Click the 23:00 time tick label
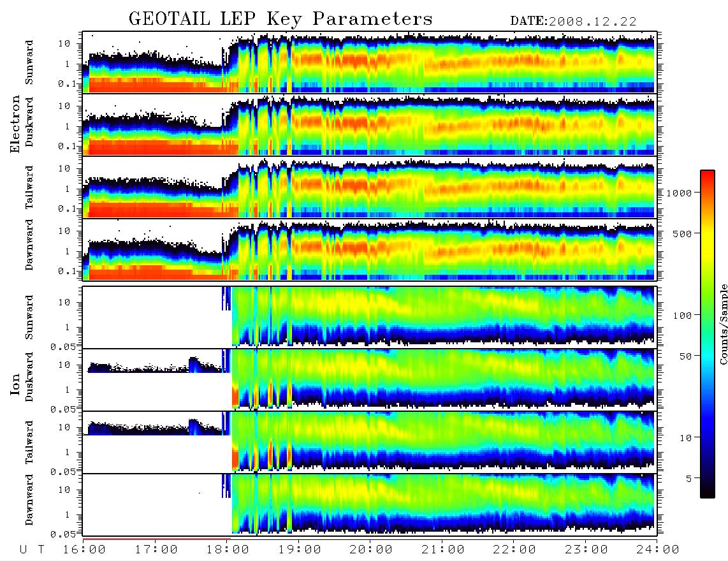Image resolution: width=728 pixels, height=561 pixels. pos(586,550)
